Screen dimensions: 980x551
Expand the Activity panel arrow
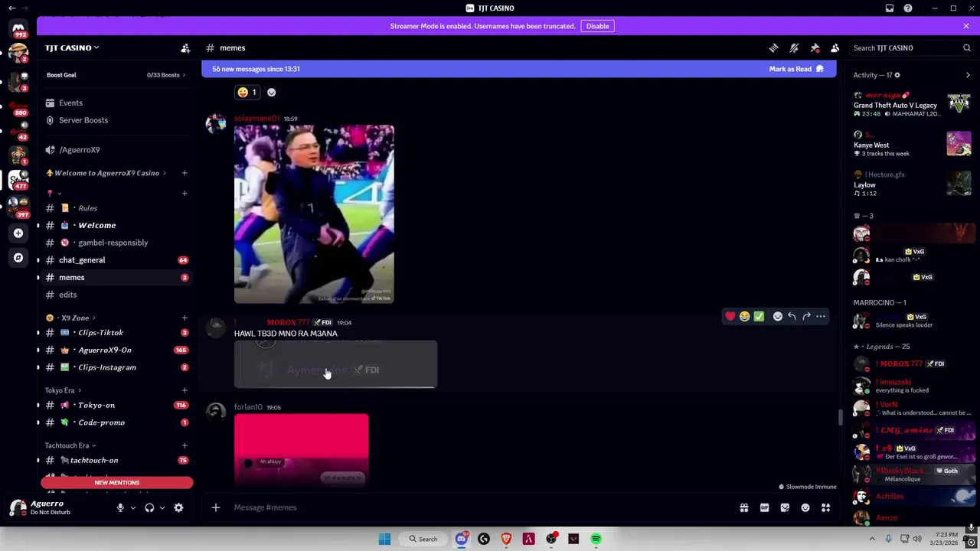click(x=968, y=75)
